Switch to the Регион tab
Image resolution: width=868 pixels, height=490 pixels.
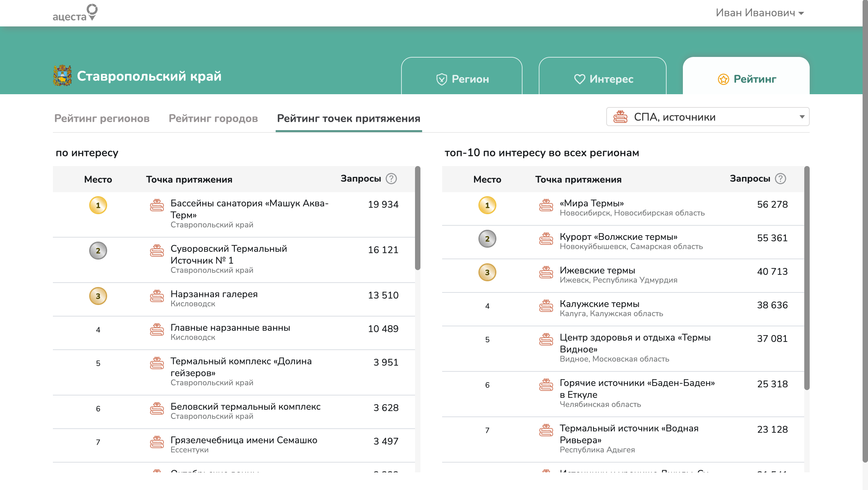[x=462, y=76]
